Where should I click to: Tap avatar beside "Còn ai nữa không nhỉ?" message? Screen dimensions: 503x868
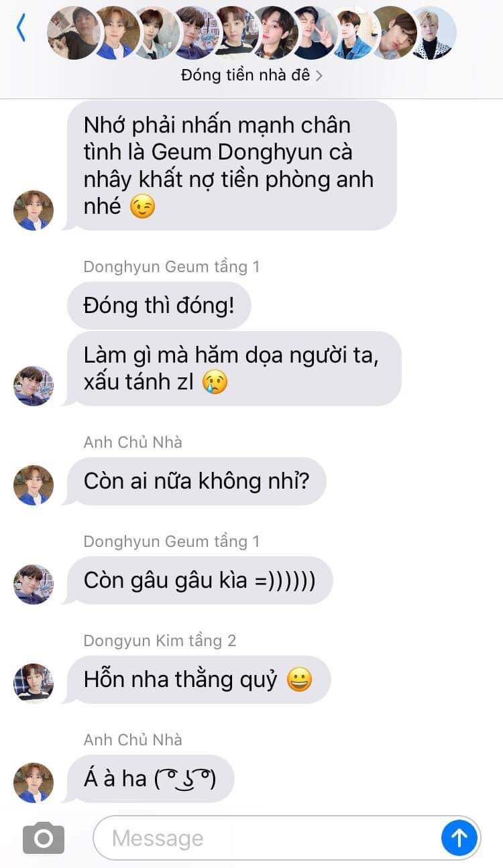pos(34,485)
